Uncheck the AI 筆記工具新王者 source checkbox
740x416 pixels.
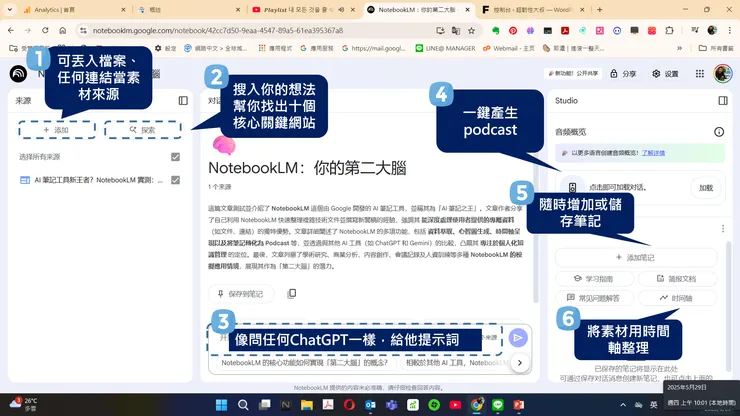176,180
